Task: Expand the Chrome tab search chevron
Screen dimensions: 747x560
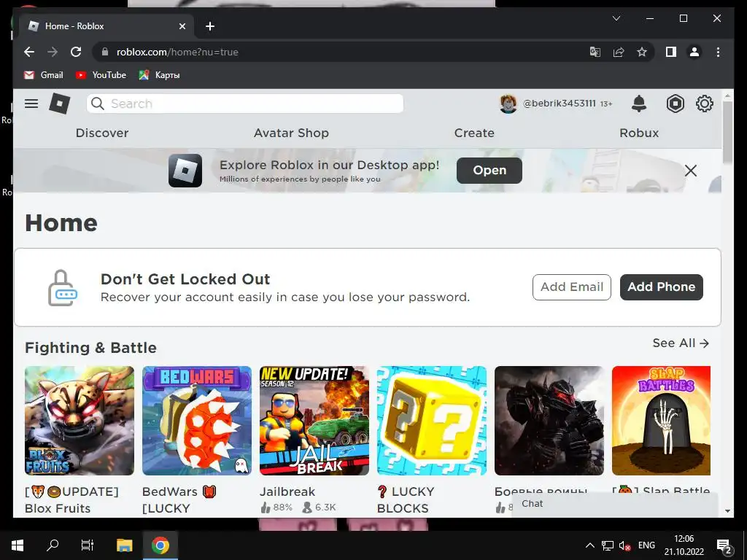Action: point(616,18)
